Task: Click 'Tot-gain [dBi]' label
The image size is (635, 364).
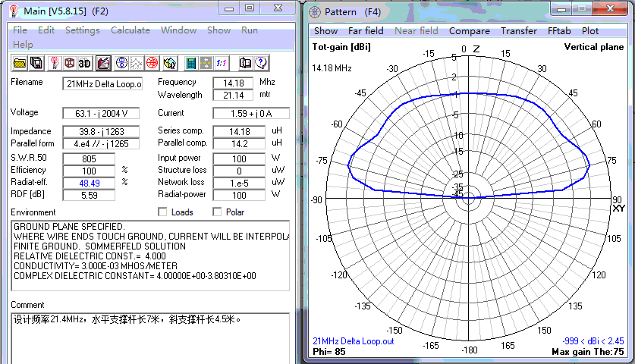Action: coord(341,47)
